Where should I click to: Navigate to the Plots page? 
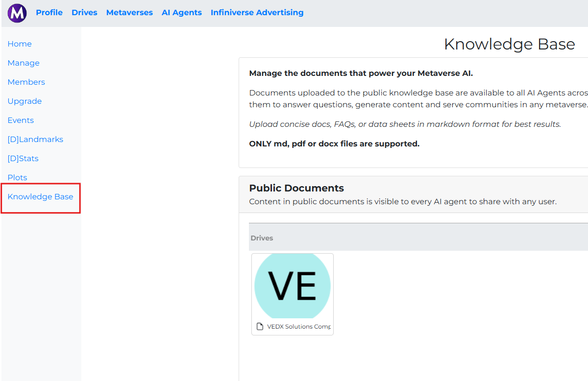pos(17,177)
